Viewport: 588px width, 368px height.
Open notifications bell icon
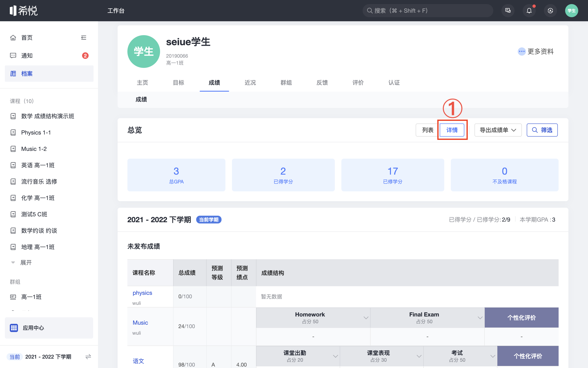[529, 10]
